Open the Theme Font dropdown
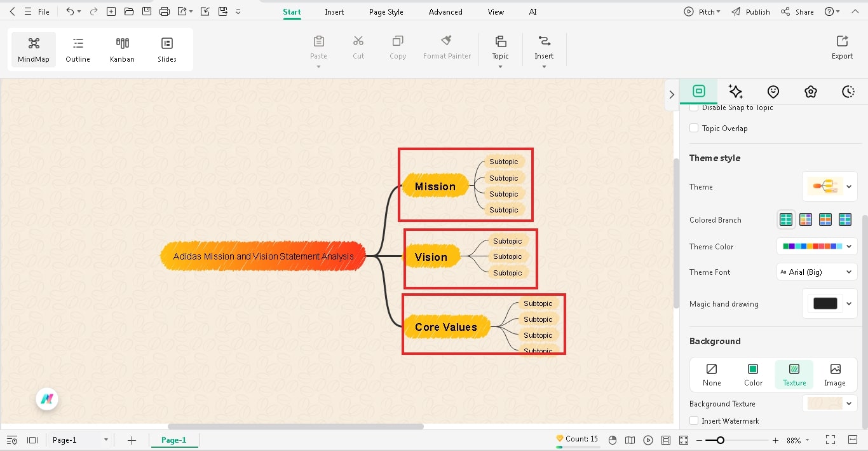This screenshot has height=451, width=868. [x=817, y=272]
